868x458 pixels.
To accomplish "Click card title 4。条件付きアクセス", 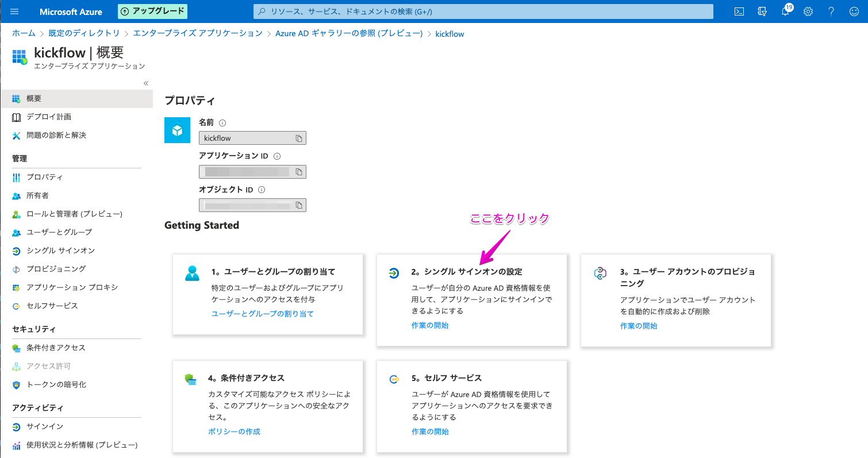I will 246,378.
